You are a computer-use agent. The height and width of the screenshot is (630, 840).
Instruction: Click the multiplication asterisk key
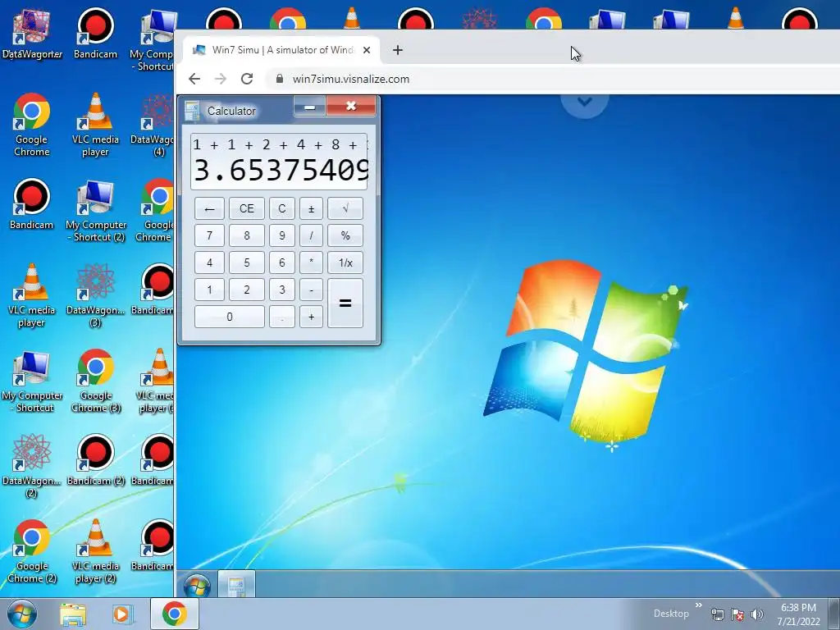tap(311, 262)
